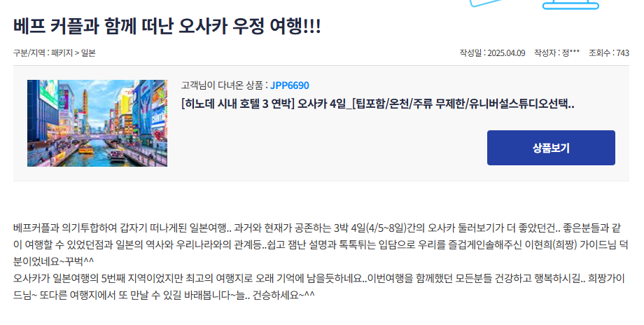This screenshot has width=644, height=325.
Task: Click 일본 in the 구분/지역 line
Action: 88,53
